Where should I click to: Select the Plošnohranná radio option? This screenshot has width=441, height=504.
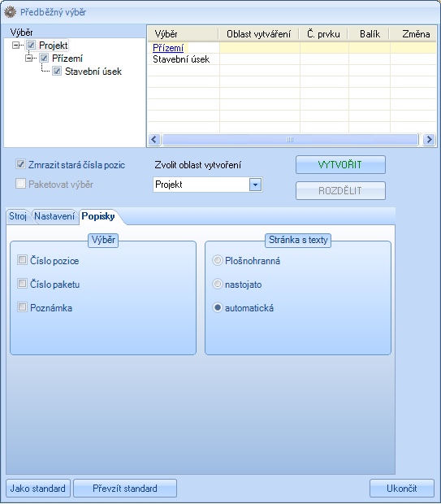[218, 260]
